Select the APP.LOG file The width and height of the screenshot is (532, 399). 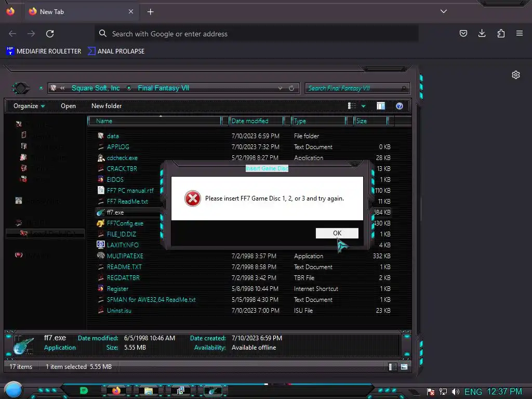[x=118, y=147]
